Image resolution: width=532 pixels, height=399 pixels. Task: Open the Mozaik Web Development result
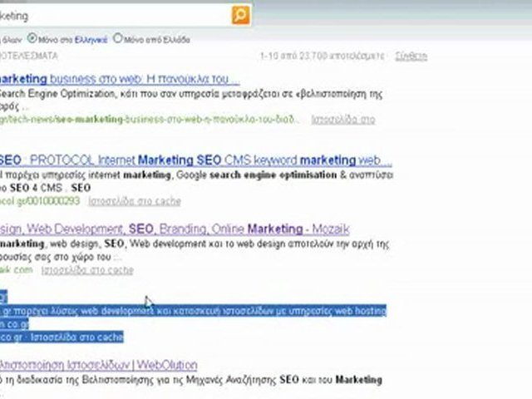click(175, 229)
